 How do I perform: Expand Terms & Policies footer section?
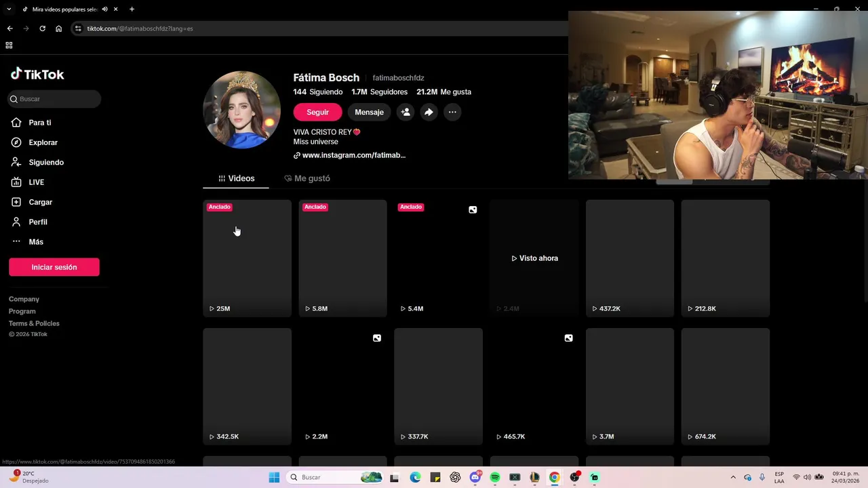34,323
